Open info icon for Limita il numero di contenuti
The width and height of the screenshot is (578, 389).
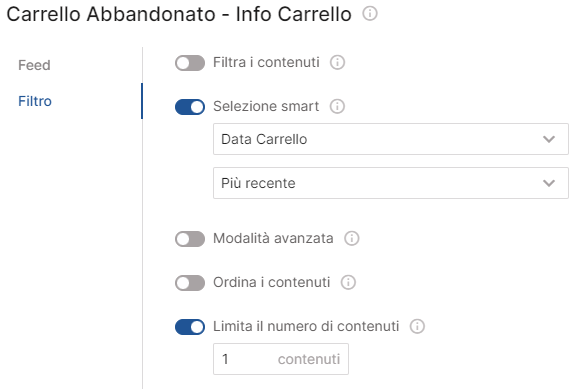point(417,326)
